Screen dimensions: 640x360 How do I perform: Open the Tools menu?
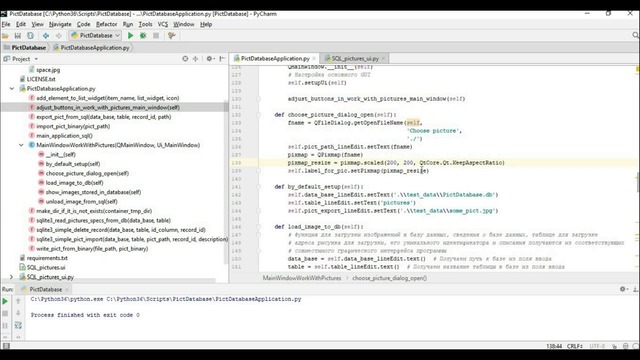(x=145, y=24)
